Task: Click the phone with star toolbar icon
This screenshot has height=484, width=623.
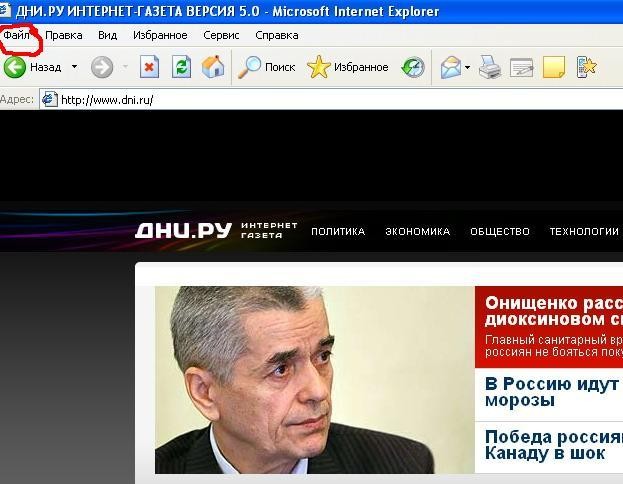Action: tap(586, 67)
